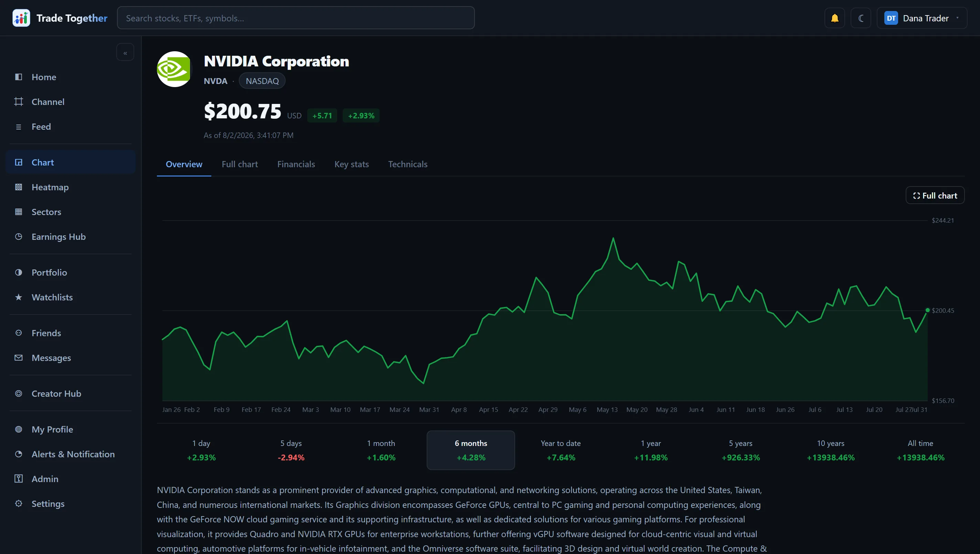Click the DT avatar badge
This screenshot has height=554, width=980.
coord(891,18)
